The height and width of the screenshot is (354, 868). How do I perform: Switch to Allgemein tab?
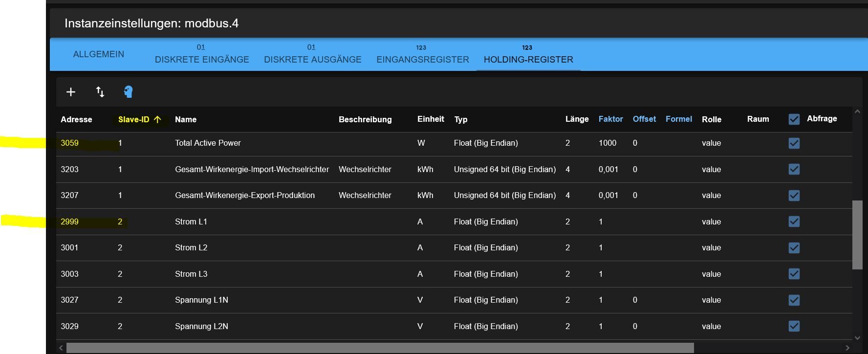tap(99, 54)
